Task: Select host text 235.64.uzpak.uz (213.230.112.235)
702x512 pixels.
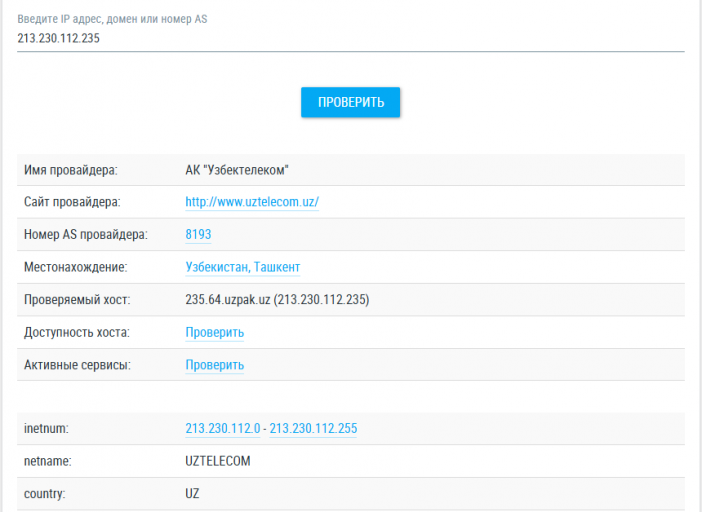Action: pyautogui.click(x=277, y=299)
